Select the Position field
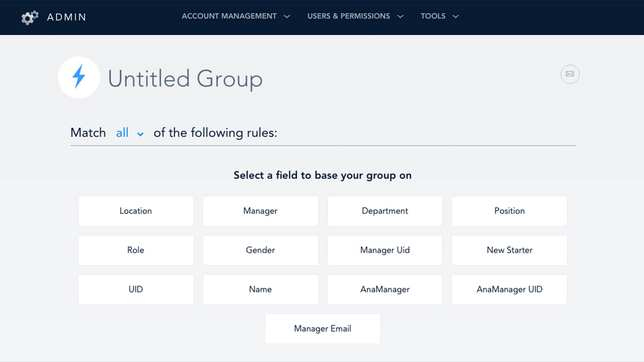Image resolution: width=644 pixels, height=362 pixels. (509, 211)
